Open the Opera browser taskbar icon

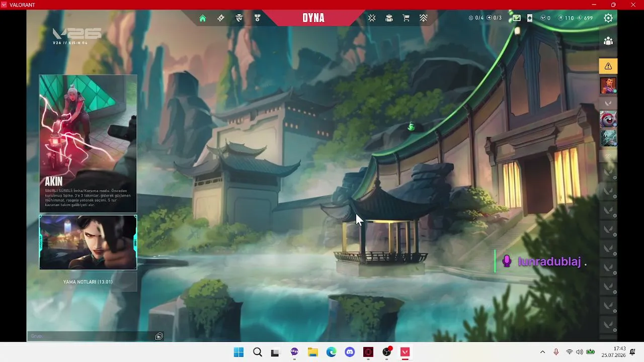[x=368, y=352]
